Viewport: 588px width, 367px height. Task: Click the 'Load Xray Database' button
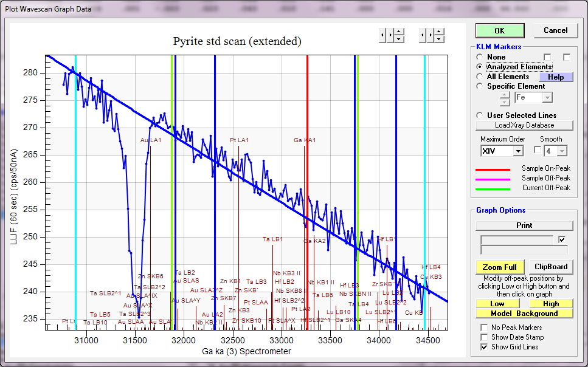[524, 125]
